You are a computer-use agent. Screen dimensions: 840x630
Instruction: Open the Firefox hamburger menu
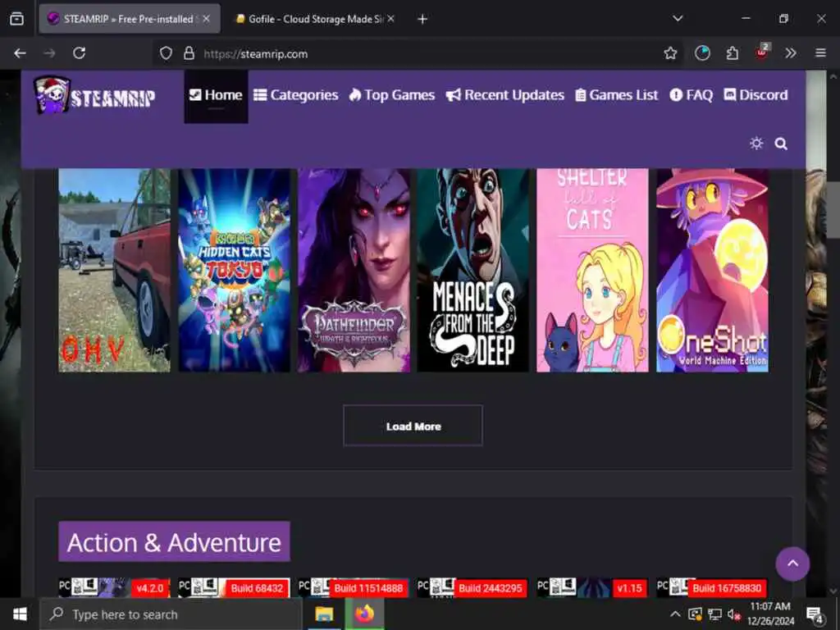(820, 53)
